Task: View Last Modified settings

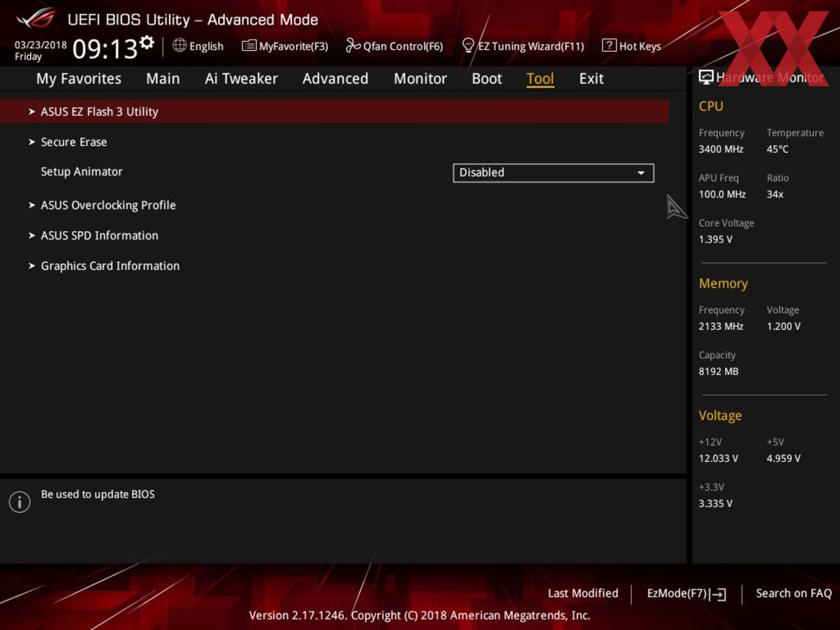Action: 583,593
